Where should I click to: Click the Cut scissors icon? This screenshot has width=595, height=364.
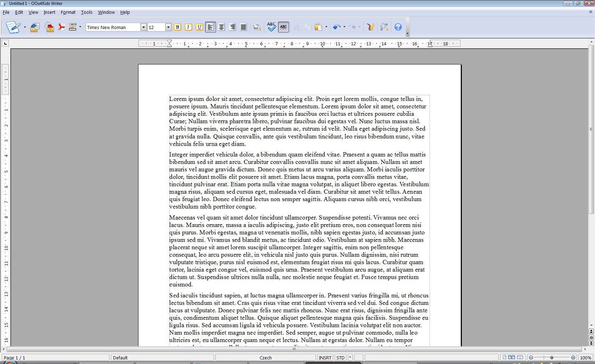(x=297, y=27)
